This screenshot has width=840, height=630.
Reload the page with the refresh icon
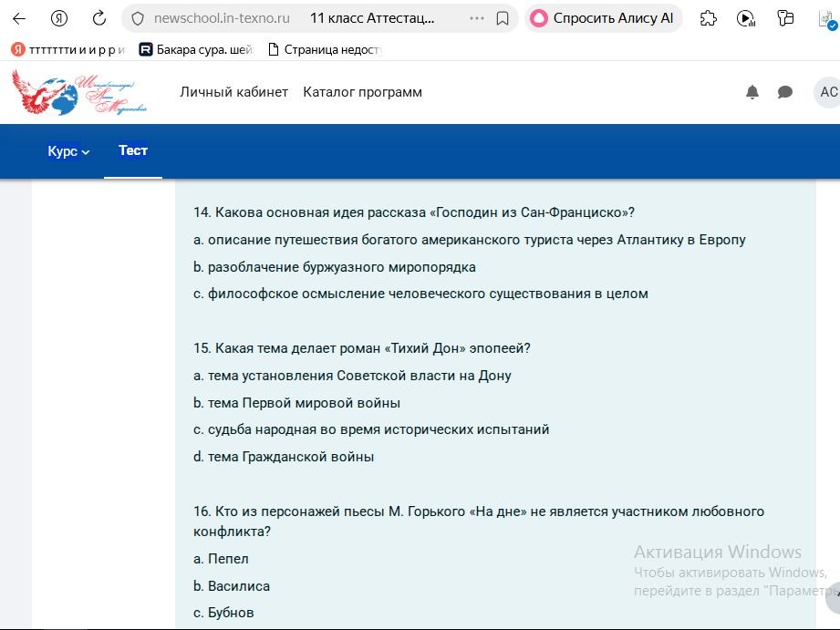(x=99, y=19)
